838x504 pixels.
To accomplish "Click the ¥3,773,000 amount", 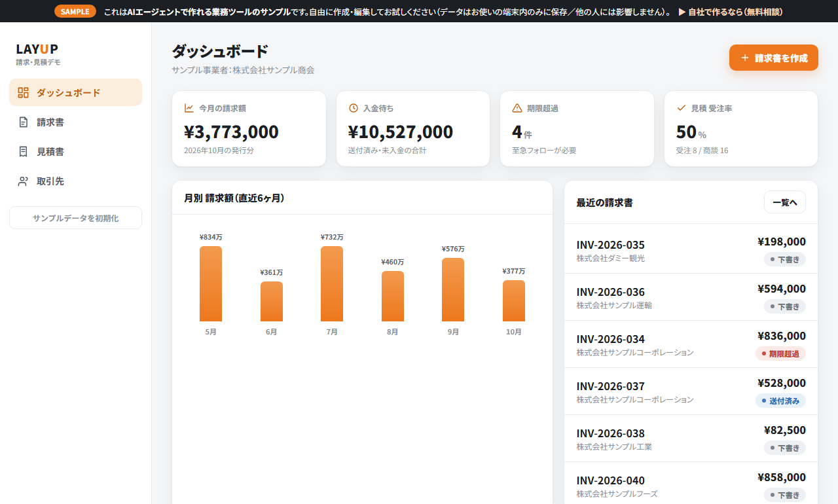I will tap(232, 132).
